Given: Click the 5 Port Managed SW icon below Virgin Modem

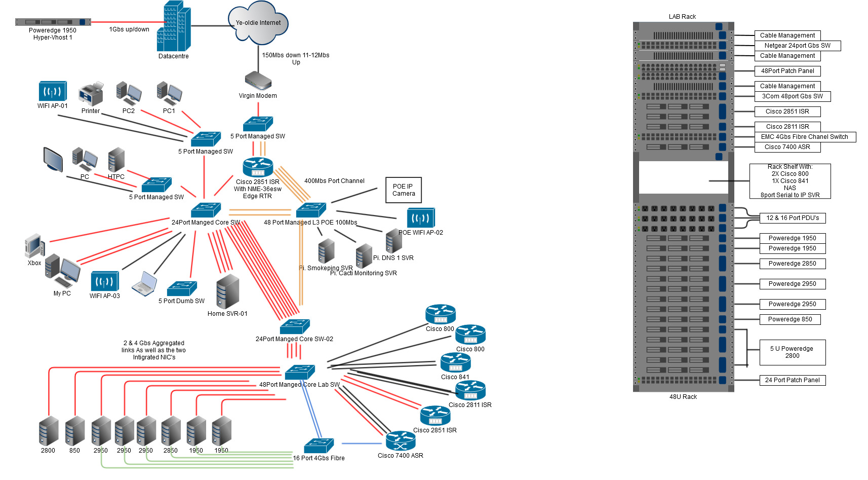Looking at the screenshot, I should point(258,124).
